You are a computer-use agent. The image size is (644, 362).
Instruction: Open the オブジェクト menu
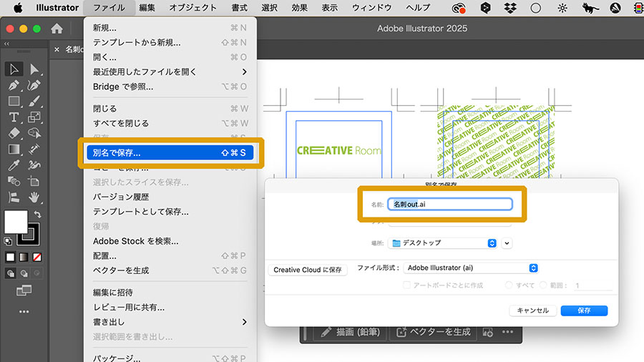pos(192,8)
